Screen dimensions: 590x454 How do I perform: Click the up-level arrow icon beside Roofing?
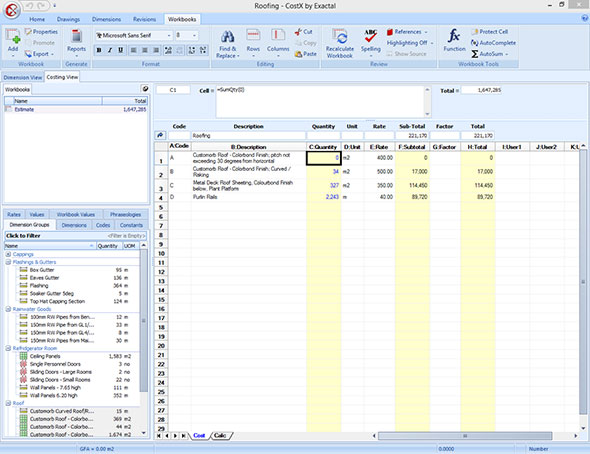click(160, 135)
